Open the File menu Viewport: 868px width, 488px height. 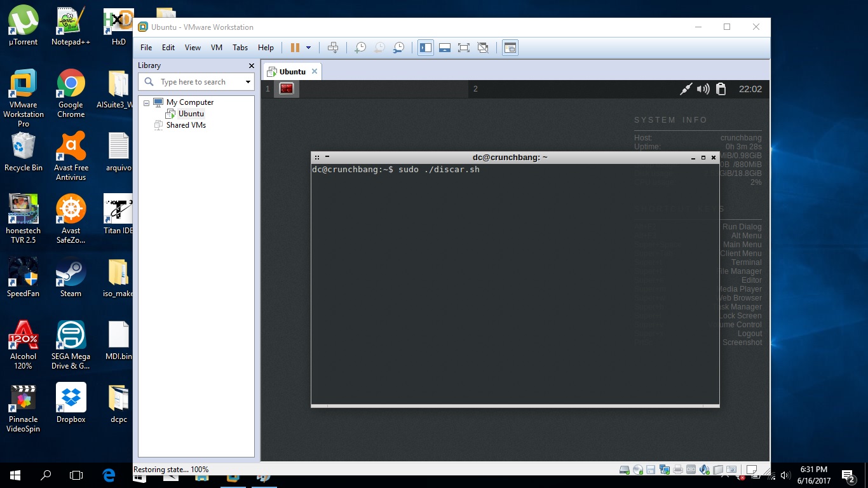tap(146, 48)
